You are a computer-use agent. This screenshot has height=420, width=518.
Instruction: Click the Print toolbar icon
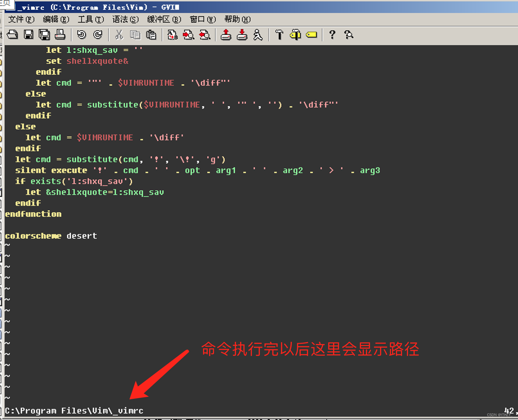pos(60,34)
